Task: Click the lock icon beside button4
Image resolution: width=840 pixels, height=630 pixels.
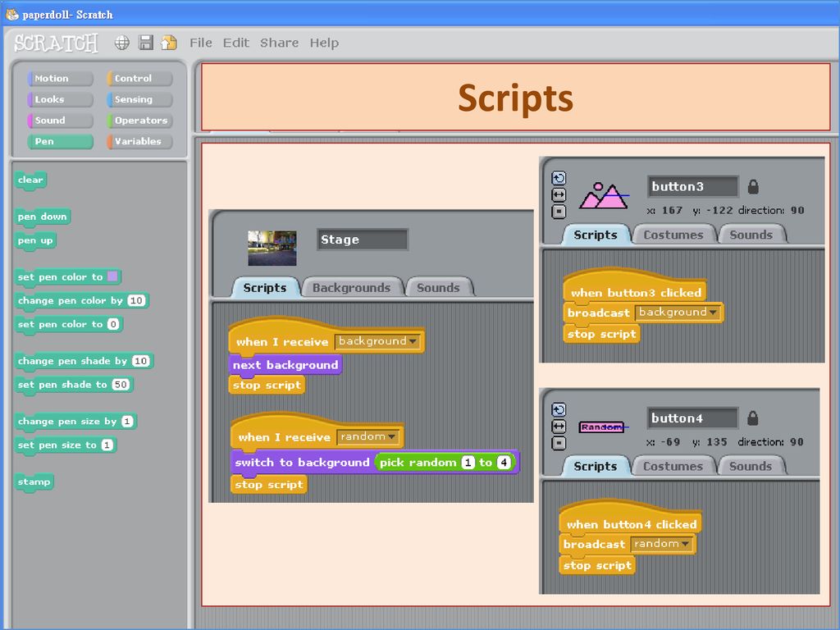Action: pos(753,418)
